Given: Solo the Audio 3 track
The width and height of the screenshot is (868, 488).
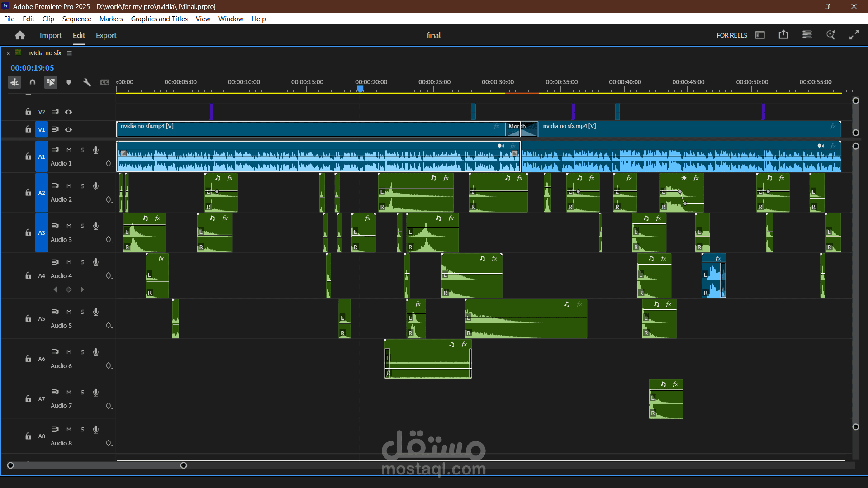Looking at the screenshot, I should (x=82, y=226).
